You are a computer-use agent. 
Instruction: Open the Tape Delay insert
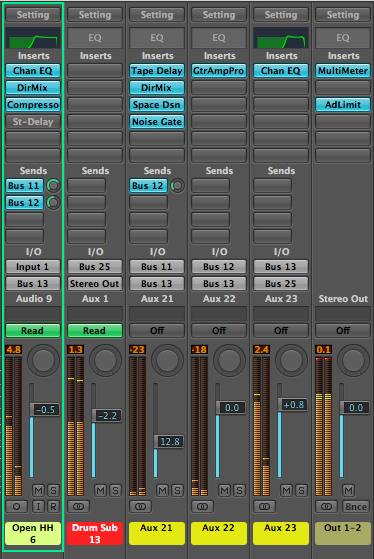tap(157, 71)
